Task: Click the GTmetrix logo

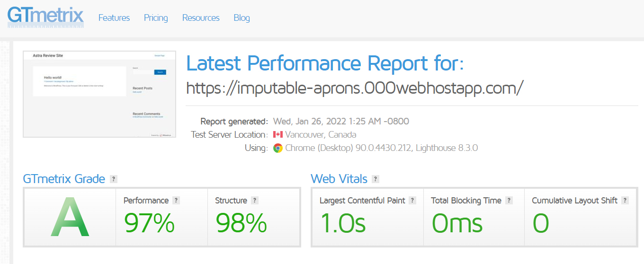Action: (x=45, y=17)
